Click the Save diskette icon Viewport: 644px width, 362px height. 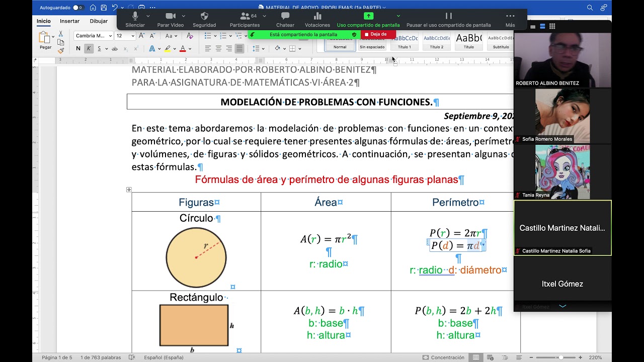coord(104,8)
